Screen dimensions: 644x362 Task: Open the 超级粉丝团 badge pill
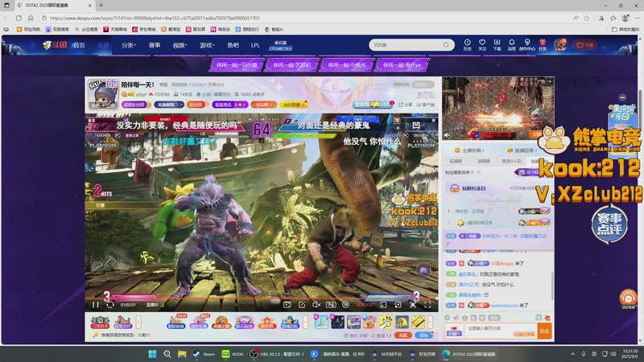tap(135, 105)
